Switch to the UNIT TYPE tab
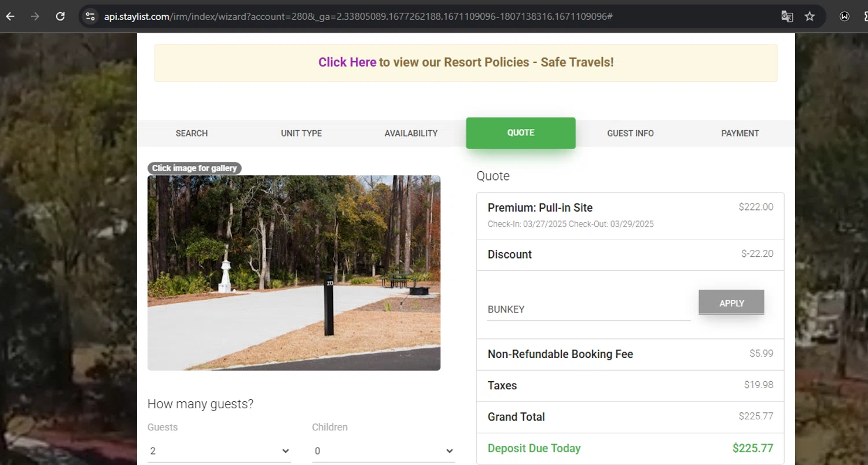 pyautogui.click(x=301, y=133)
